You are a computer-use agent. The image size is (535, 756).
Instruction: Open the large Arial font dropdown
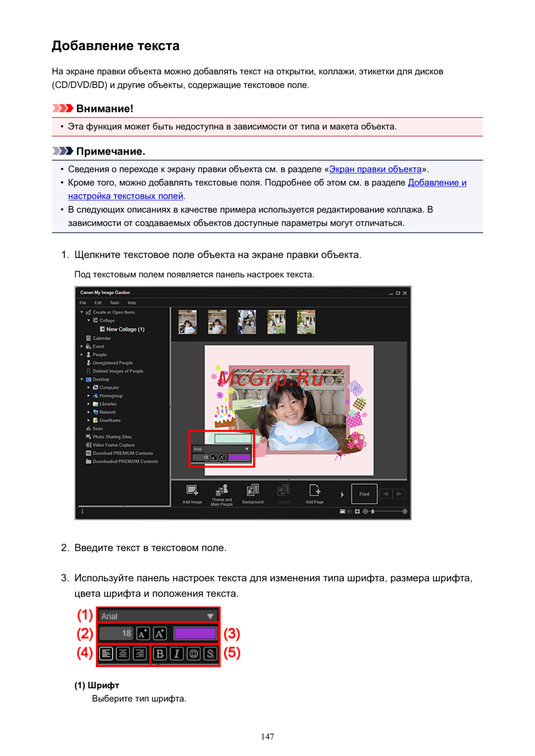coord(158,616)
